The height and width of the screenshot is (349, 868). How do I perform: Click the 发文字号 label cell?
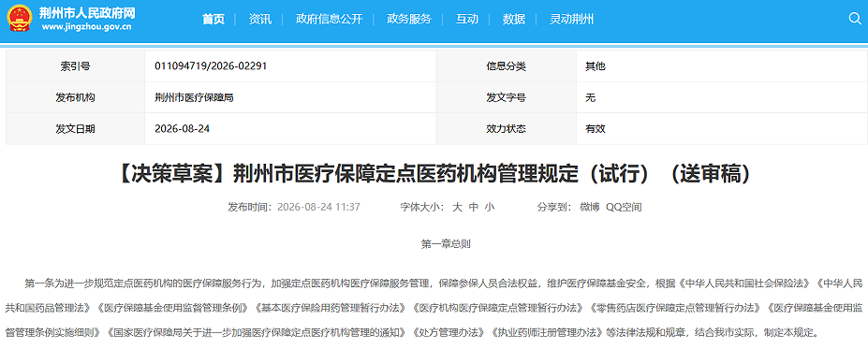click(506, 98)
